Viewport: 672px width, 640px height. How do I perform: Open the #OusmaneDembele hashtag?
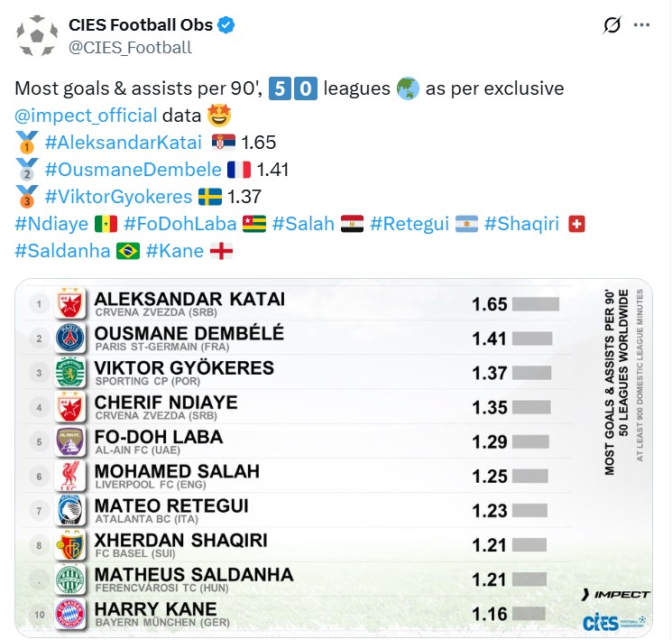133,170
